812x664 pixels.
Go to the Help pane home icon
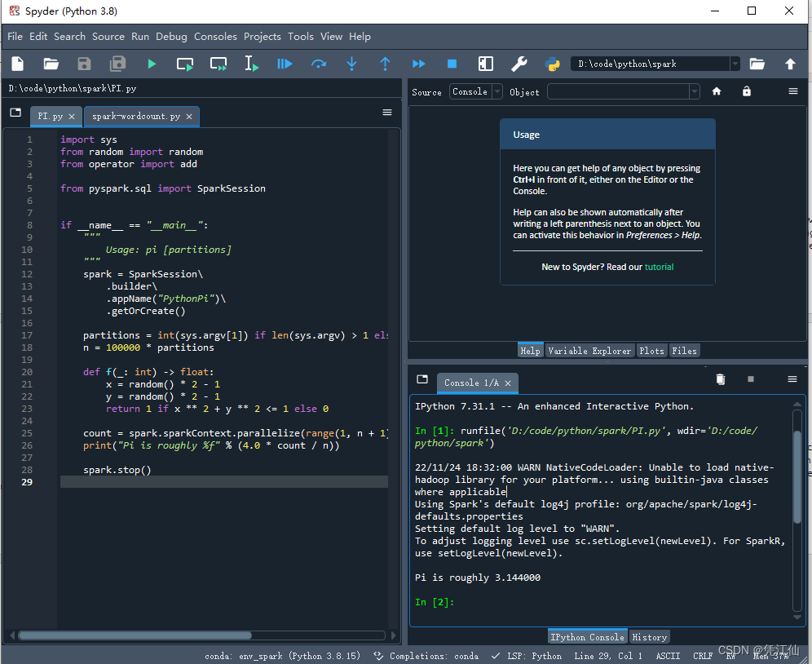(x=716, y=91)
